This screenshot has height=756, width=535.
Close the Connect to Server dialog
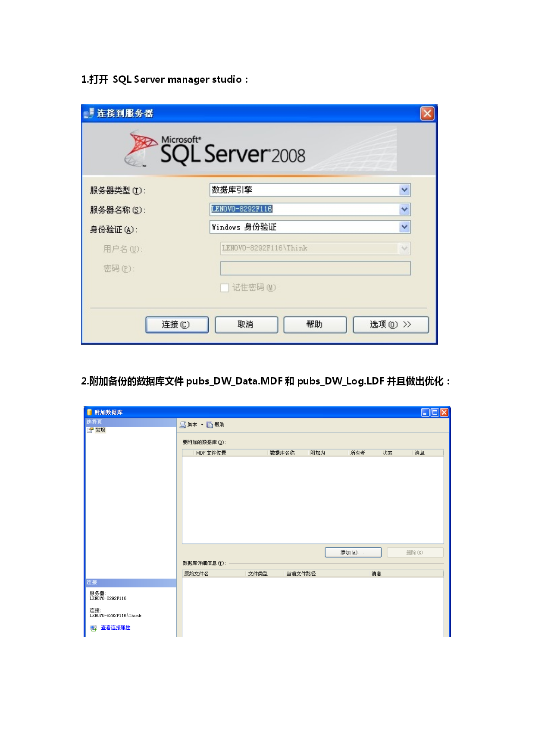427,113
